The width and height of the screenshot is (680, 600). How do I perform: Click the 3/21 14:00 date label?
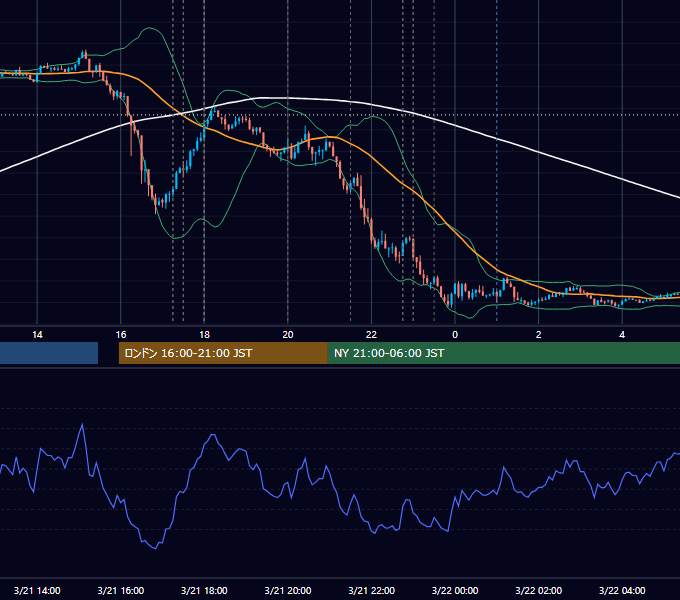37,590
